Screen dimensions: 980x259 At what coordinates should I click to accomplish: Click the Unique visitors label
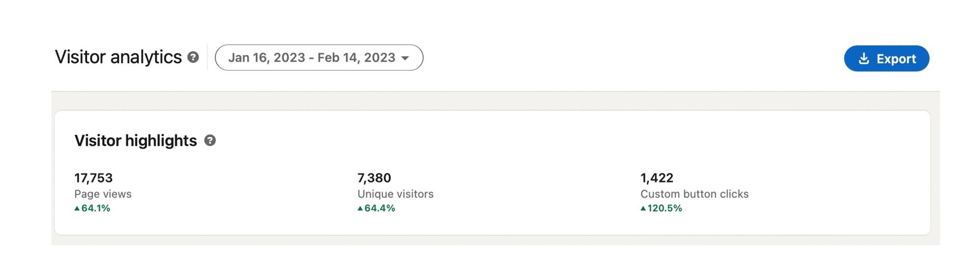coord(395,194)
